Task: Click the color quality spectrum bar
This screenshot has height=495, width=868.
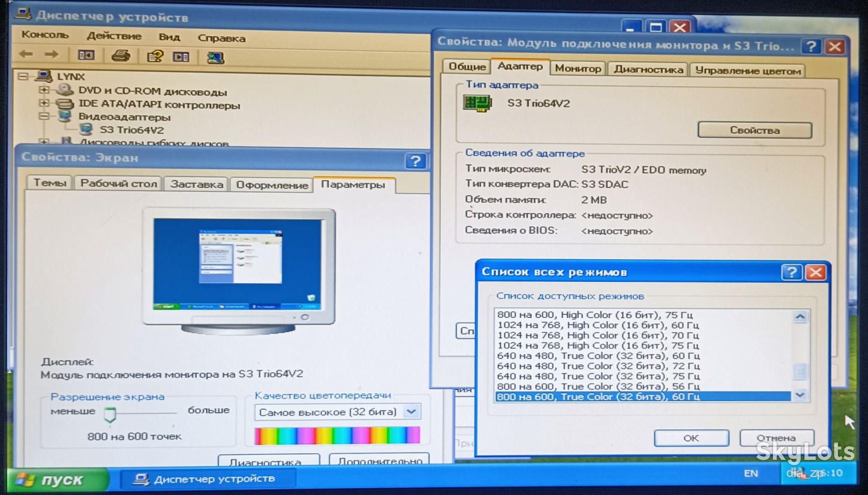Action: click(x=337, y=435)
